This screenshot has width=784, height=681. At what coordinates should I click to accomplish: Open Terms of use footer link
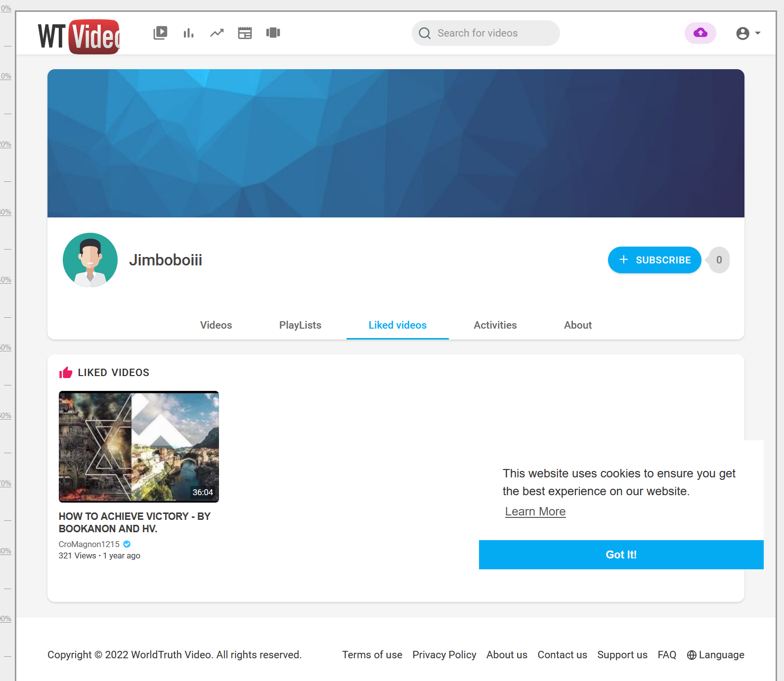click(372, 655)
